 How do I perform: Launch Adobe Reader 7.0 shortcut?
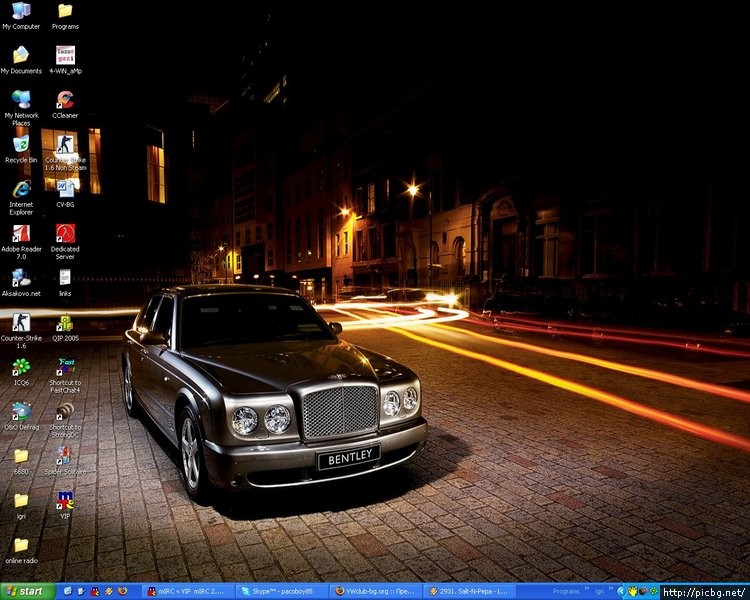(x=21, y=241)
